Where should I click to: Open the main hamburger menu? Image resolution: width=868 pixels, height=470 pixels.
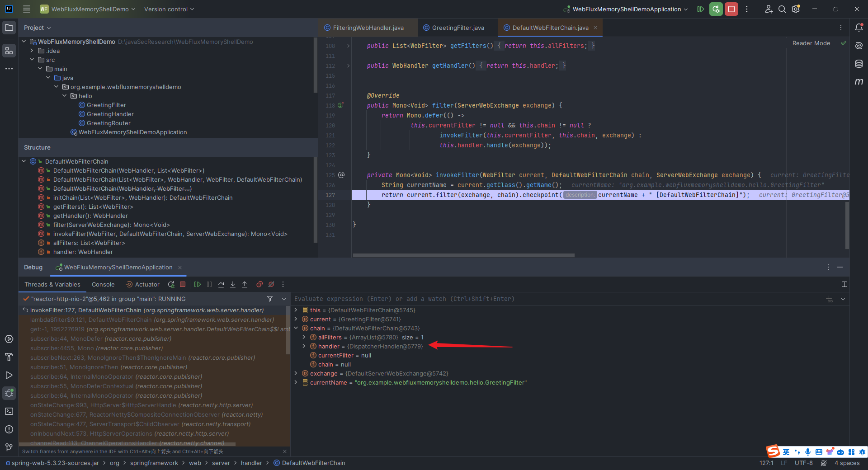27,9
